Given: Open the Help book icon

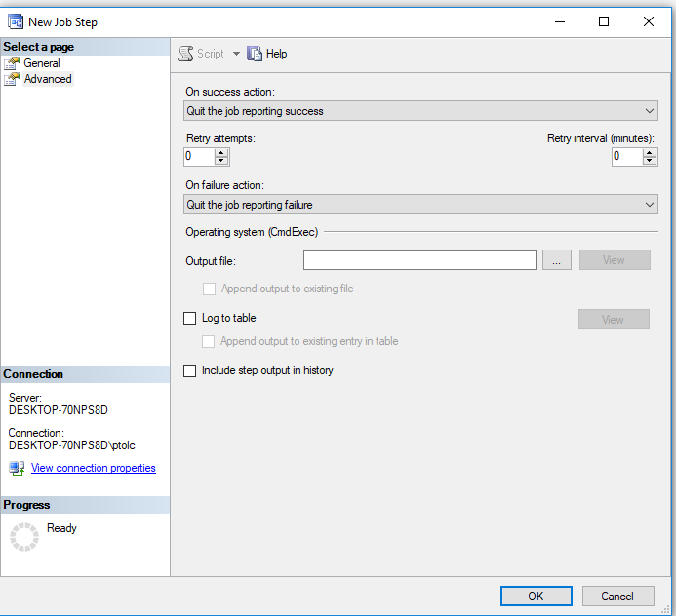Looking at the screenshot, I should pos(255,55).
